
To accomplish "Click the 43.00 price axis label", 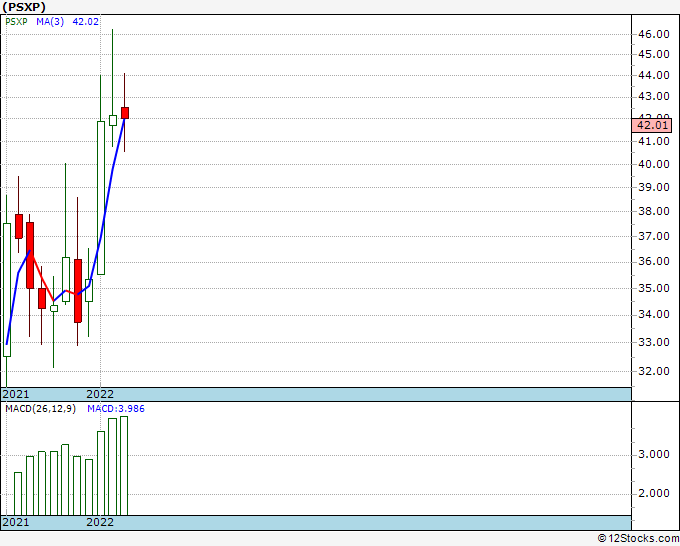I will click(654, 96).
